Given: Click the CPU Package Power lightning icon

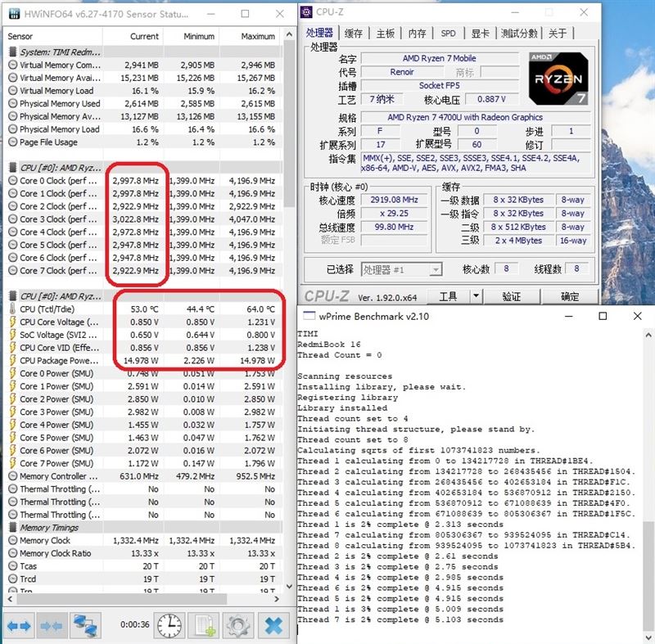Looking at the screenshot, I should (x=12, y=360).
